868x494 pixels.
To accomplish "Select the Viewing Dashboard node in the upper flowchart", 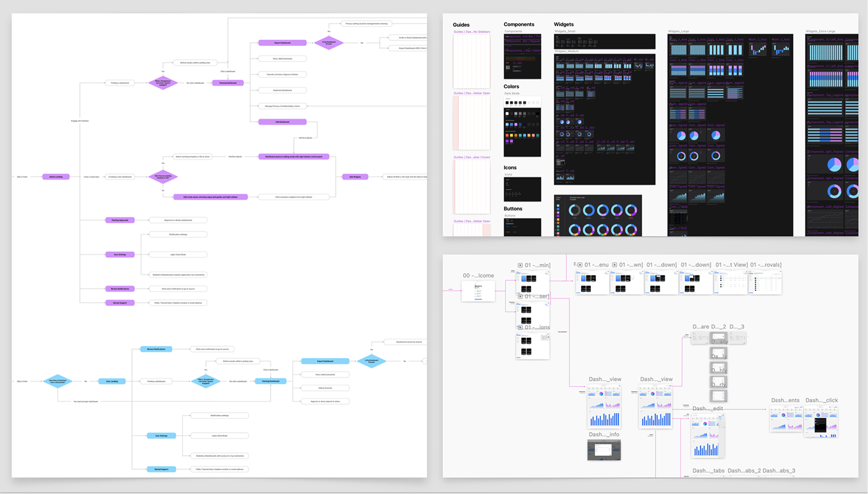I will click(x=227, y=83).
